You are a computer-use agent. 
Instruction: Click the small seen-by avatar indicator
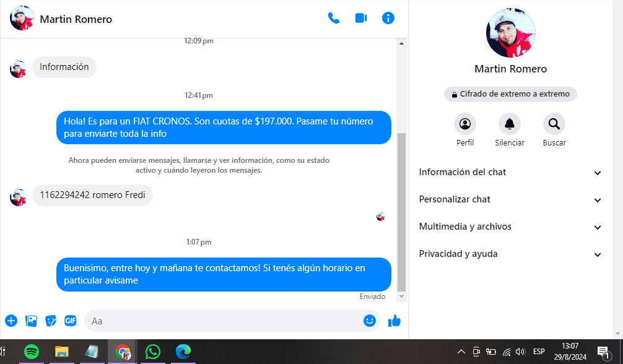coord(381,217)
